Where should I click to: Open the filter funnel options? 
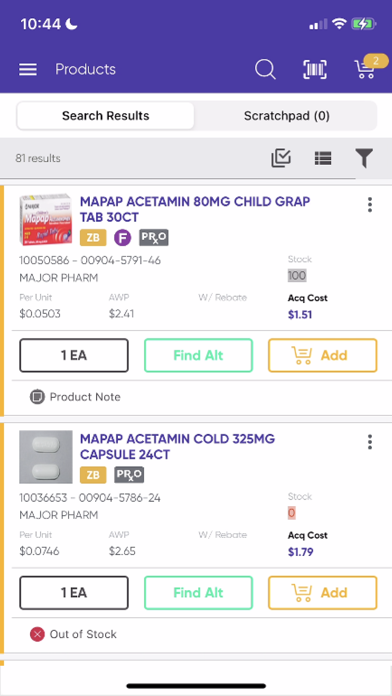coord(364,158)
